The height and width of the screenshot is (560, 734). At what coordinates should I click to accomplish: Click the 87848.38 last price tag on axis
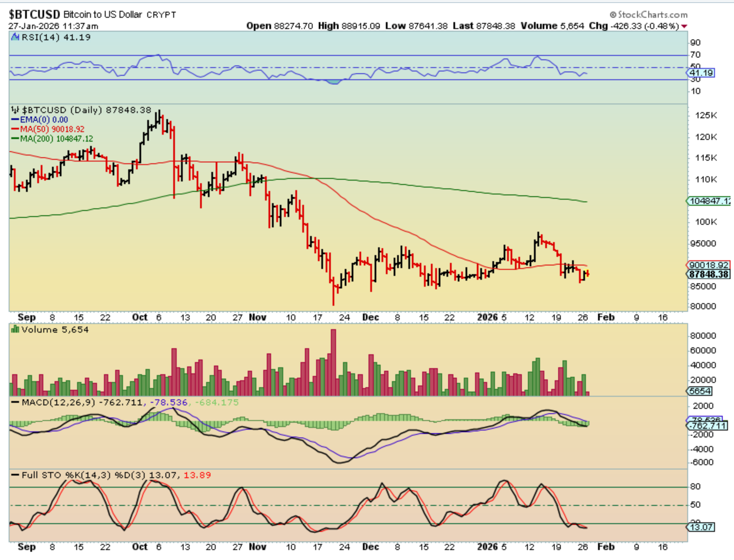pyautogui.click(x=708, y=274)
